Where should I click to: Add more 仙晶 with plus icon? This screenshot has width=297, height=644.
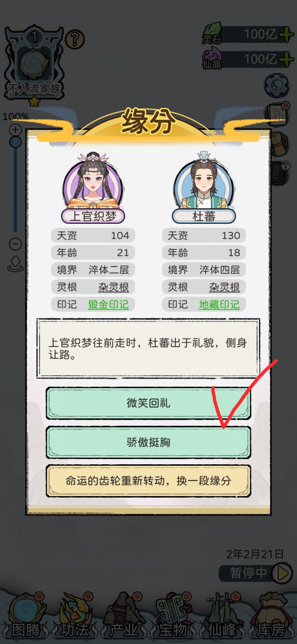click(x=286, y=59)
